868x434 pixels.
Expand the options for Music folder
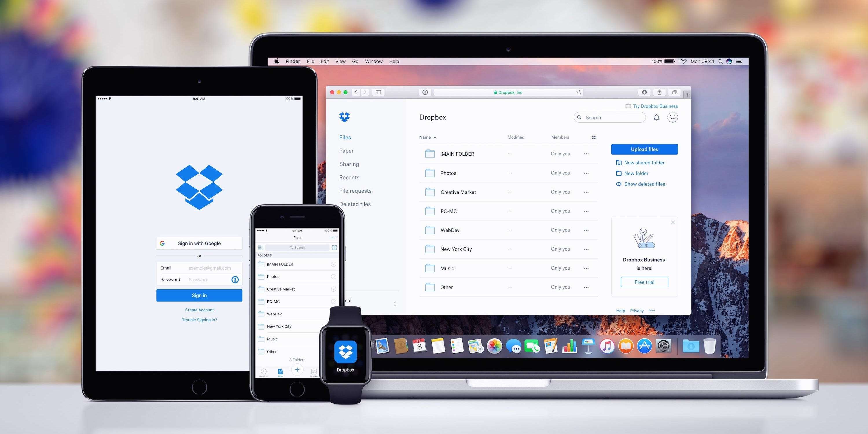[x=586, y=268]
